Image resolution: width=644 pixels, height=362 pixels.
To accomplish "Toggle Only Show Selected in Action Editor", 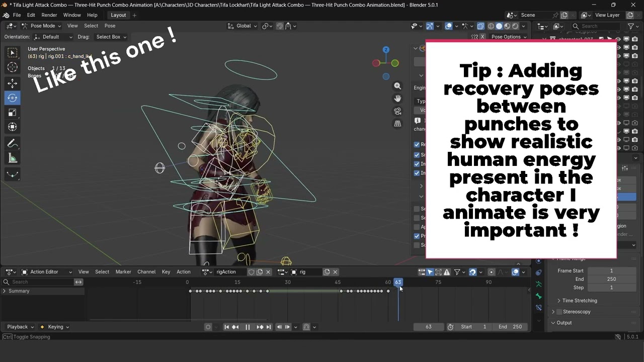I will tap(430, 272).
